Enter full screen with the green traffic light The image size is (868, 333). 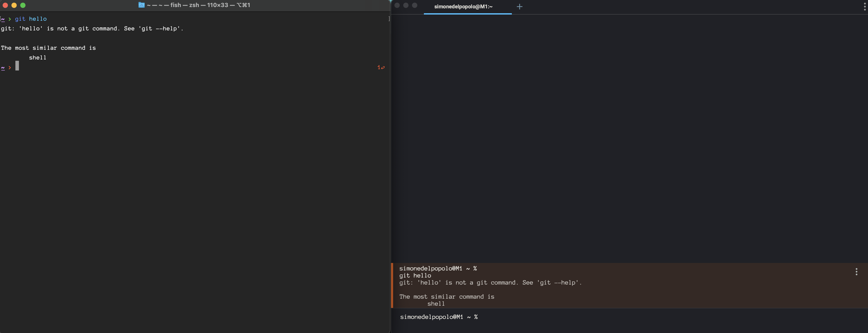[x=23, y=6]
